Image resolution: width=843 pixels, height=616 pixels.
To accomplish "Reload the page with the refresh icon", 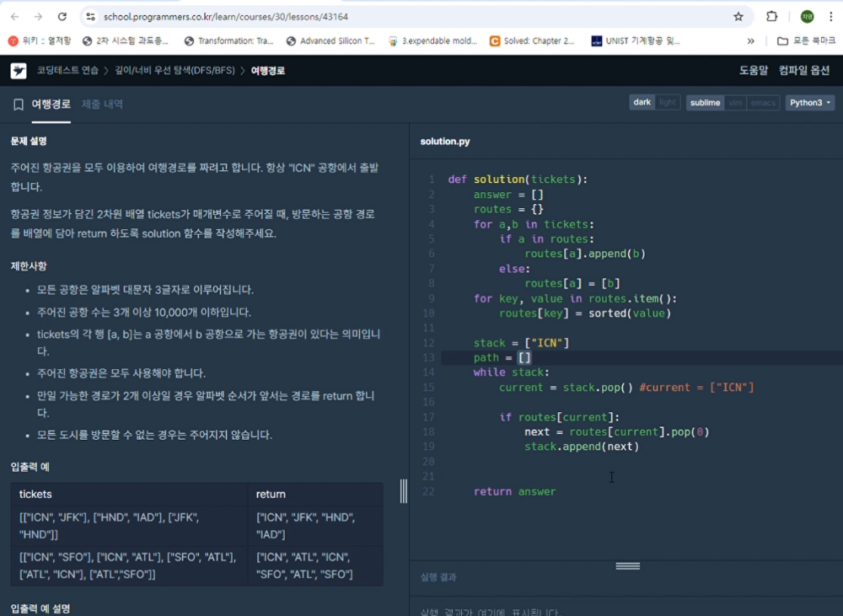I will click(x=62, y=17).
